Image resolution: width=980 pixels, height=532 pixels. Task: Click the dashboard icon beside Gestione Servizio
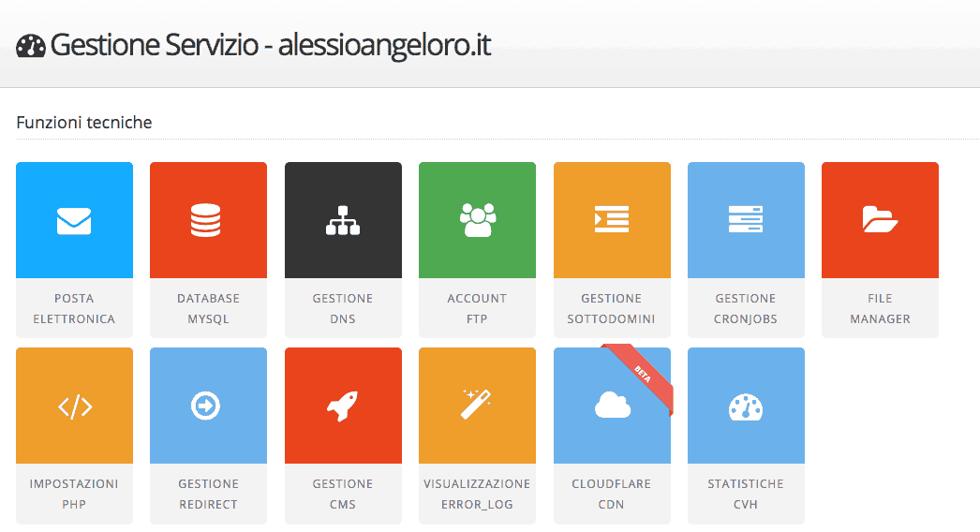click(31, 46)
